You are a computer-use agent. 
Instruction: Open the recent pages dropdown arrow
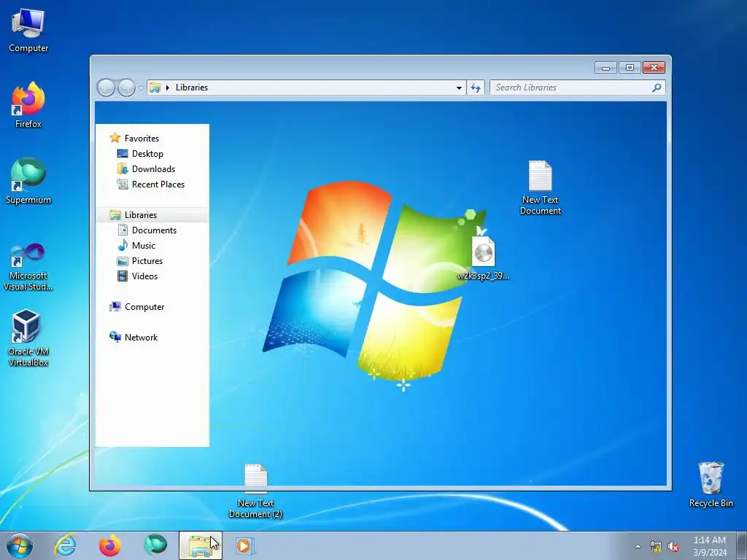point(141,88)
